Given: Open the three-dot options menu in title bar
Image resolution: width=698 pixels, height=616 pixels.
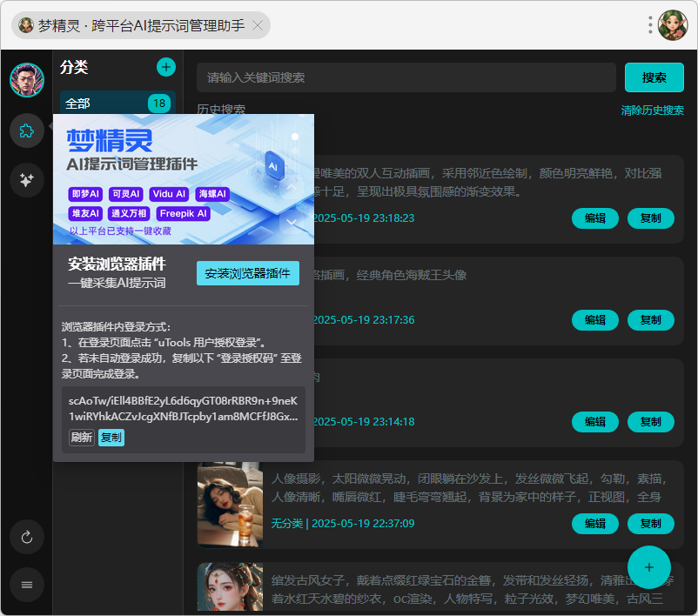Looking at the screenshot, I should (x=650, y=25).
